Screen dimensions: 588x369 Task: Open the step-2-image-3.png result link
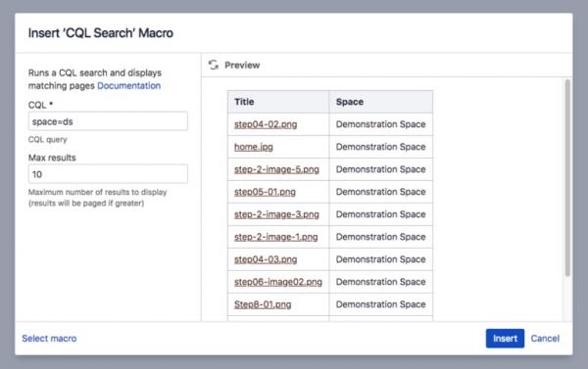pos(276,214)
